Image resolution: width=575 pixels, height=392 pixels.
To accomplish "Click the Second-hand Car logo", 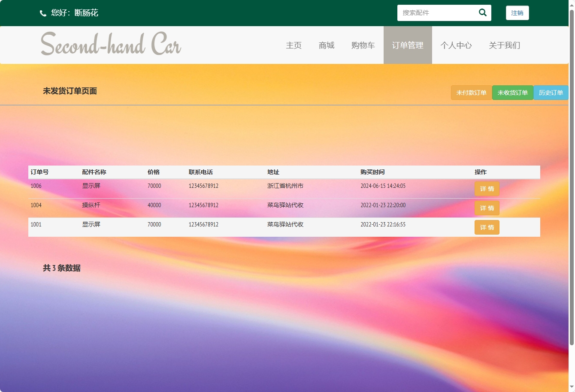I will pyautogui.click(x=111, y=44).
